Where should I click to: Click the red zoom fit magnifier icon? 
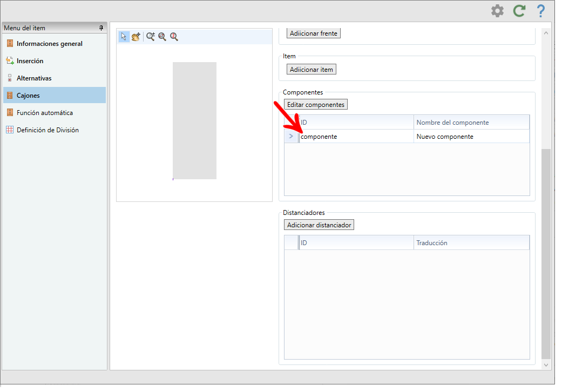pyautogui.click(x=174, y=37)
